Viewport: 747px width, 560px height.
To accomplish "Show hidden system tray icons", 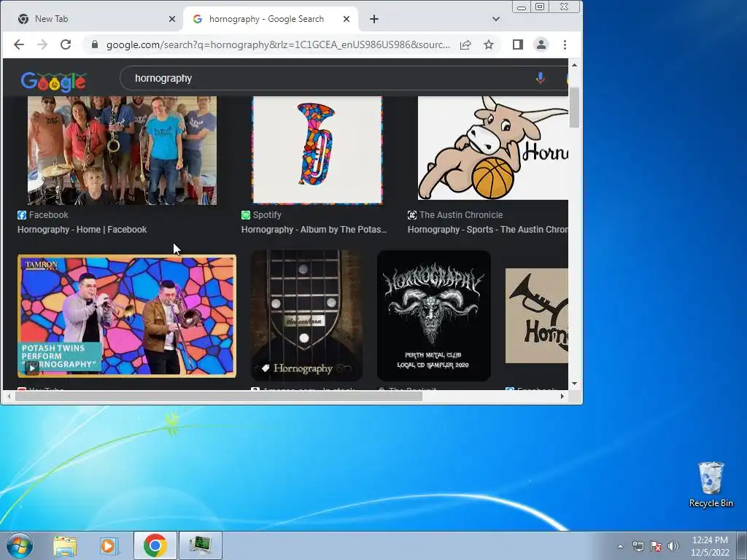I will 620,546.
